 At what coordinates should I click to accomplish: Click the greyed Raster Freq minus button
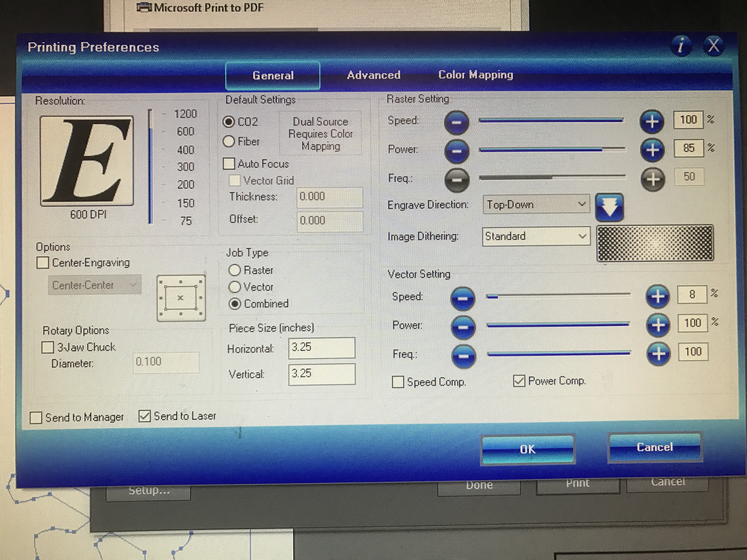pyautogui.click(x=457, y=180)
